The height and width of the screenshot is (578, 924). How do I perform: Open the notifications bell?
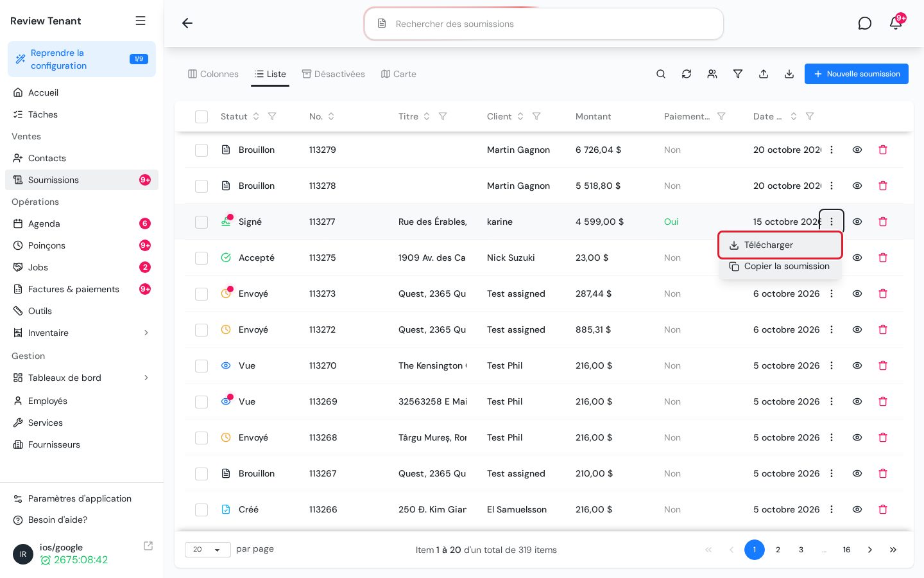896,23
